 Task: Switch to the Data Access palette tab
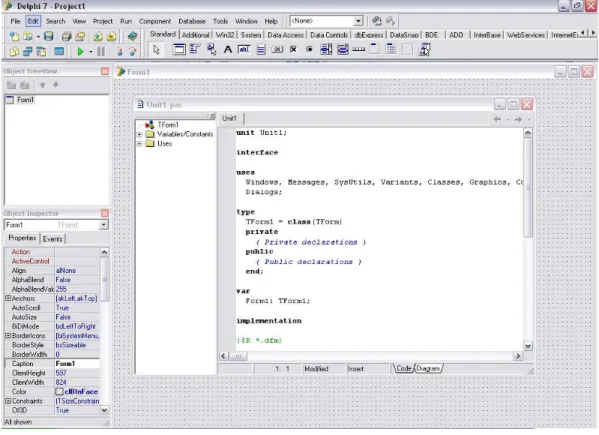click(x=285, y=35)
